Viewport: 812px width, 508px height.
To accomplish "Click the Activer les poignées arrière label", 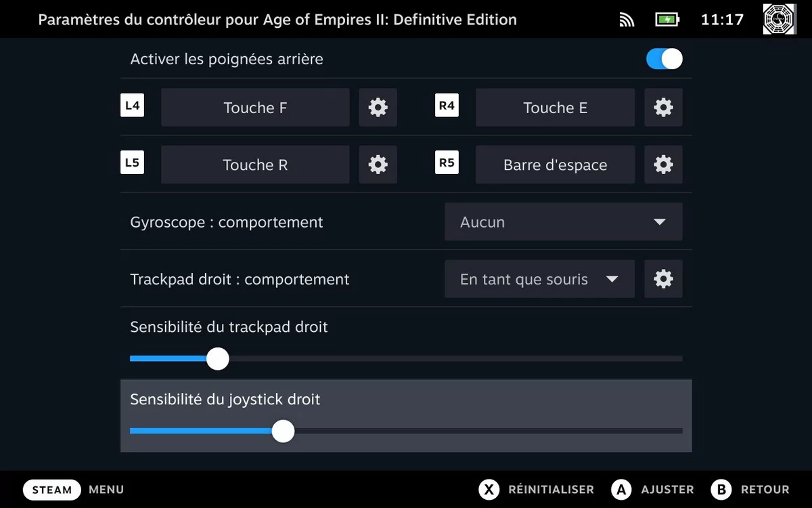I will [x=227, y=59].
